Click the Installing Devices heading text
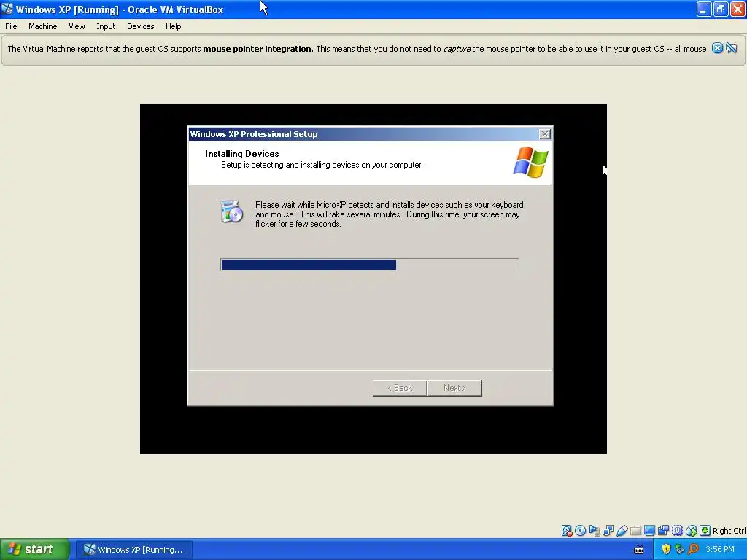 tap(242, 154)
